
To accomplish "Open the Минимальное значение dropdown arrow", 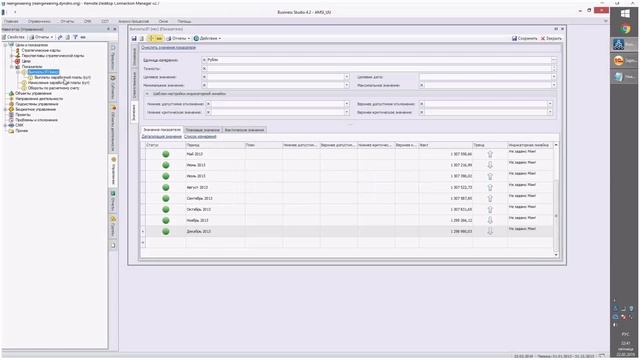I will (347, 85).
